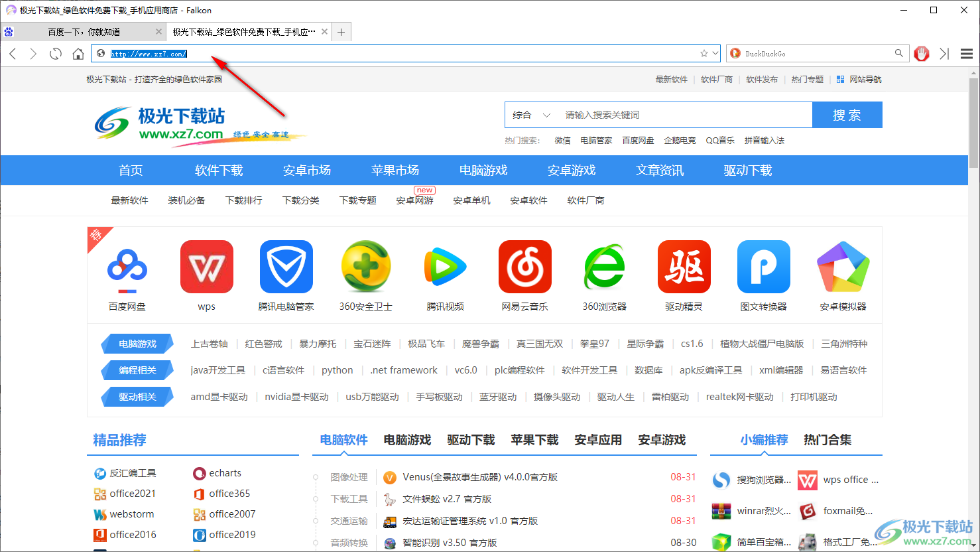Switch to the 苹果下载 content tab
This screenshot has width=980, height=552.
click(534, 440)
